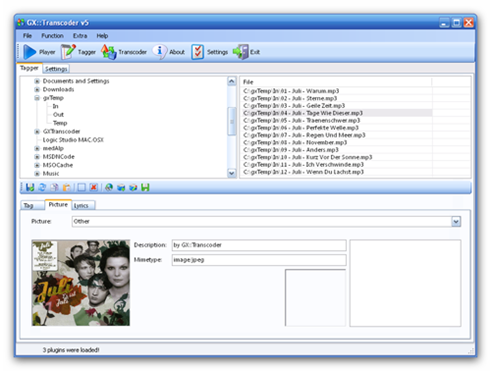Image resolution: width=491 pixels, height=371 pixels.
Task: Click the folder tree scroll down arrow
Action: [232, 173]
